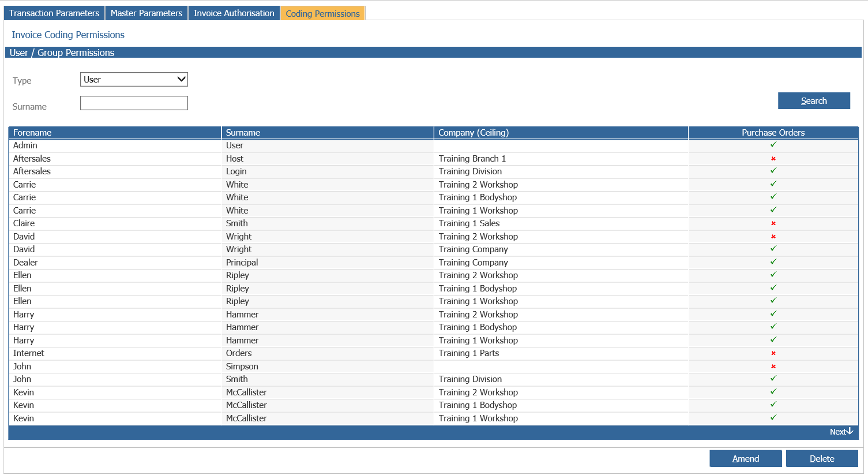Image resolution: width=868 pixels, height=475 pixels.
Task: Go to next page using Next arrow
Action: pos(841,432)
